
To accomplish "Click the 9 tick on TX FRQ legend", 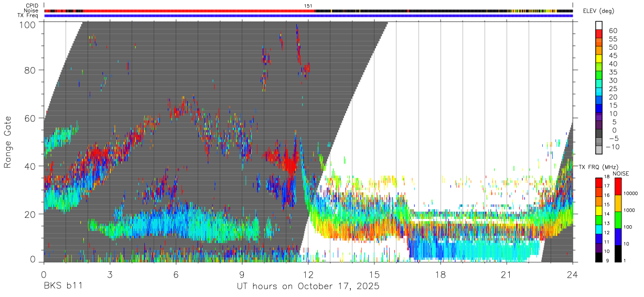I will click(608, 261).
